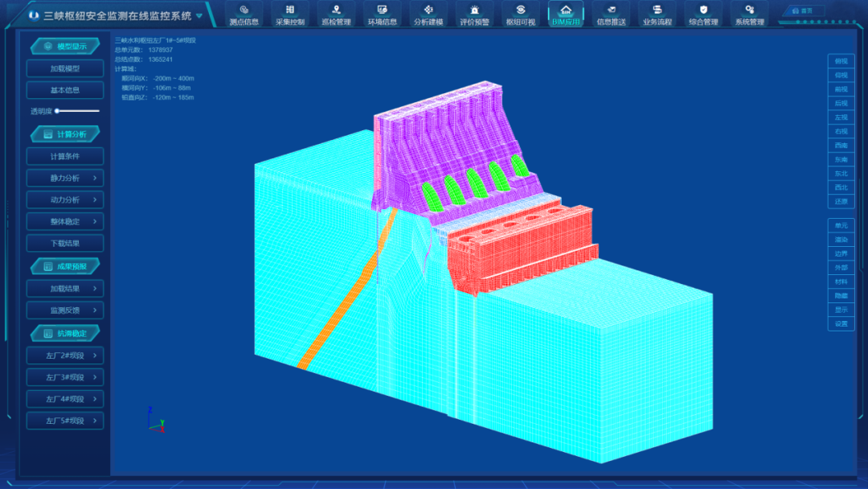This screenshot has height=489, width=868.
Task: Expand the 静力分析 submenu
Action: click(65, 178)
